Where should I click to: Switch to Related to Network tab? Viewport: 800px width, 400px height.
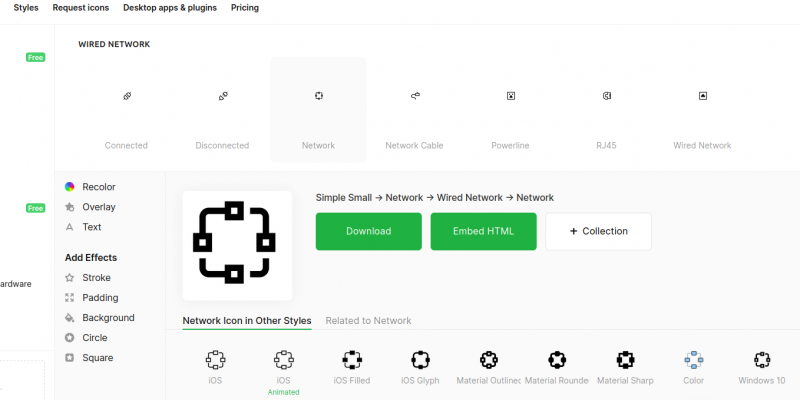[x=368, y=321]
